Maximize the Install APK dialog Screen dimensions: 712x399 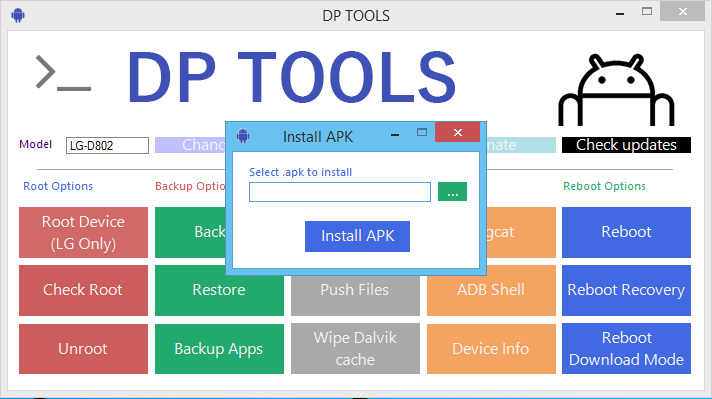(x=422, y=132)
